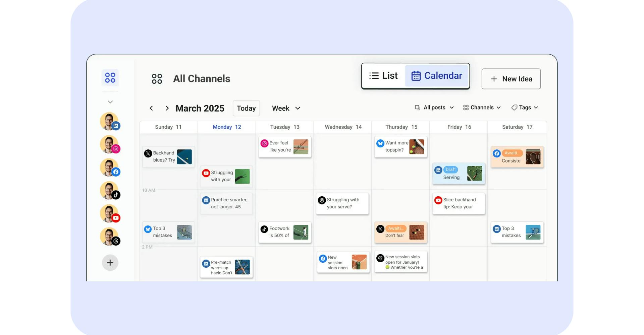Click Bluesky icon on Sunday's Top 3 mistakes post
The width and height of the screenshot is (644, 335).
point(148,229)
